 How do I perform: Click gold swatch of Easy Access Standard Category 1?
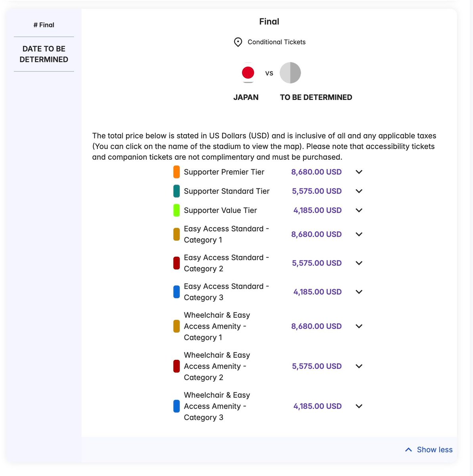tap(176, 234)
